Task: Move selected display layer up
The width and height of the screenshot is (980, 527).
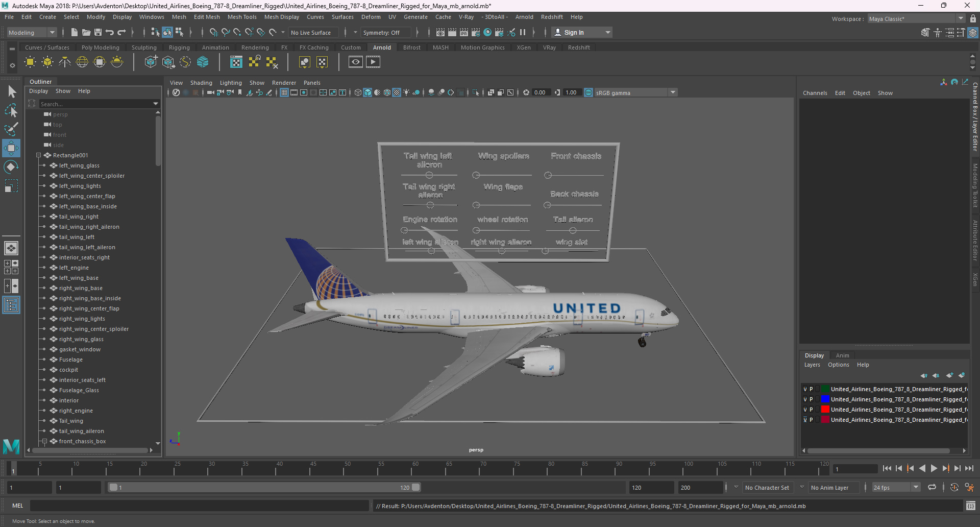Action: pos(924,375)
